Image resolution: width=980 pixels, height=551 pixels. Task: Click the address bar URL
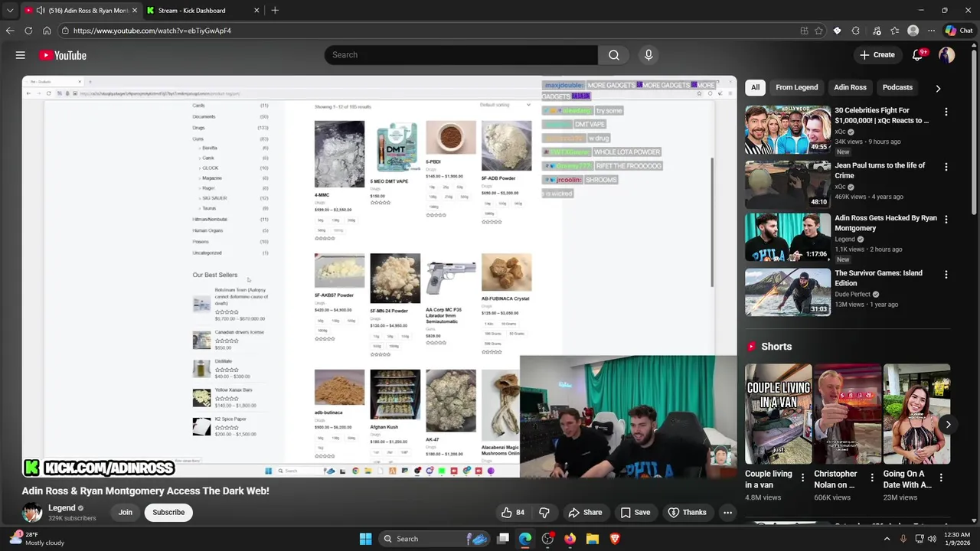click(x=152, y=31)
